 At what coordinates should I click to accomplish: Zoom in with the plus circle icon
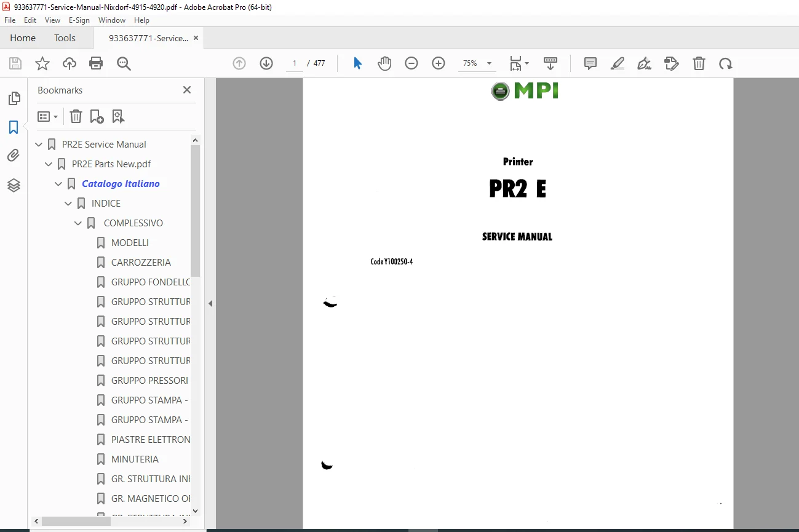coord(439,63)
